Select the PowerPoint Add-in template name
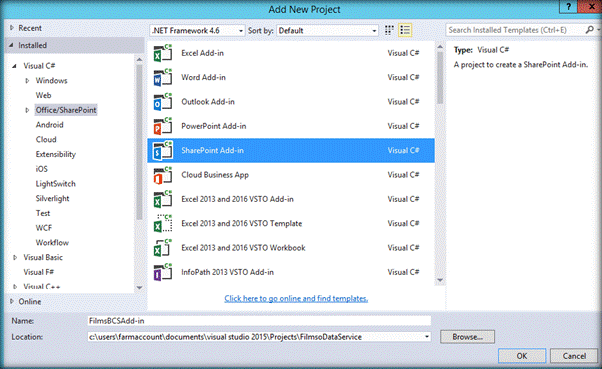 (x=213, y=126)
